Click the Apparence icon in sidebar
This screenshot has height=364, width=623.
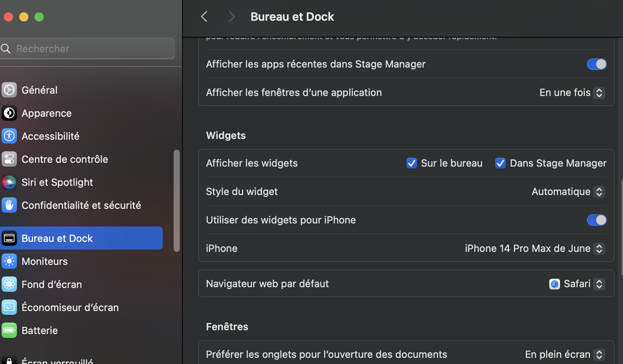click(x=9, y=113)
